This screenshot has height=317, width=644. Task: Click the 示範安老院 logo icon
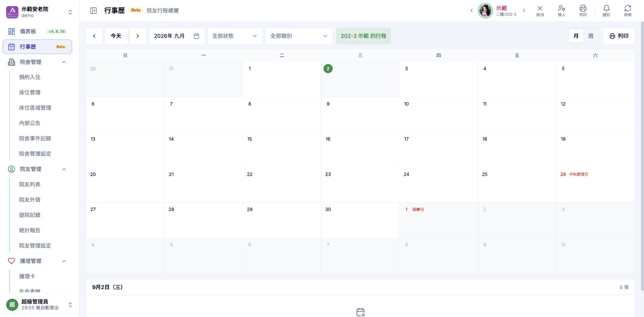click(x=12, y=12)
